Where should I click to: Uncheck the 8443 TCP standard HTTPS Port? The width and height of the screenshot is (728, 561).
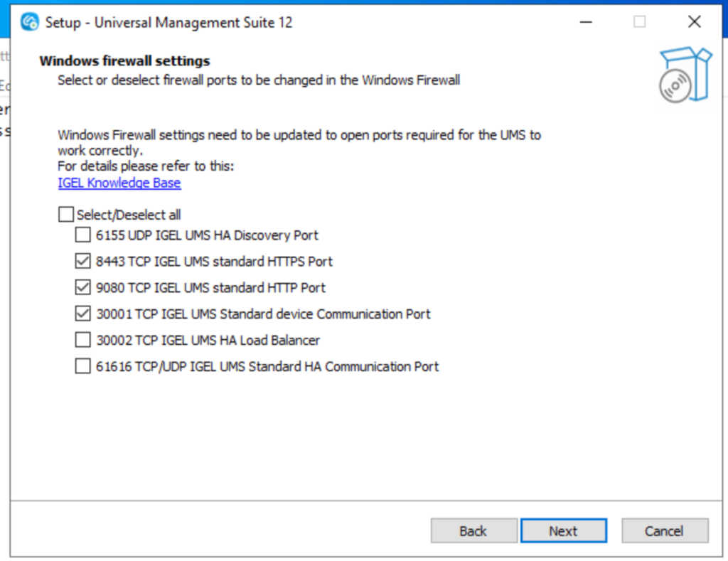[83, 262]
